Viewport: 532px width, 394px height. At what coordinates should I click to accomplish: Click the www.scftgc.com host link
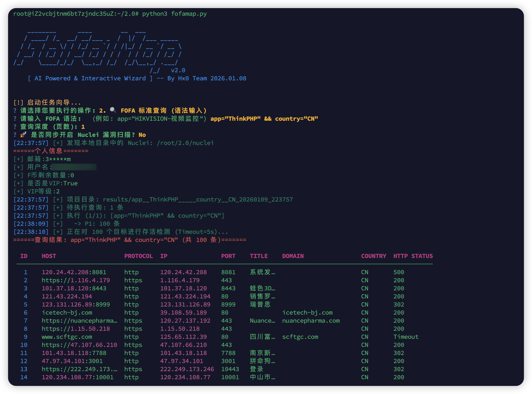tap(67, 337)
